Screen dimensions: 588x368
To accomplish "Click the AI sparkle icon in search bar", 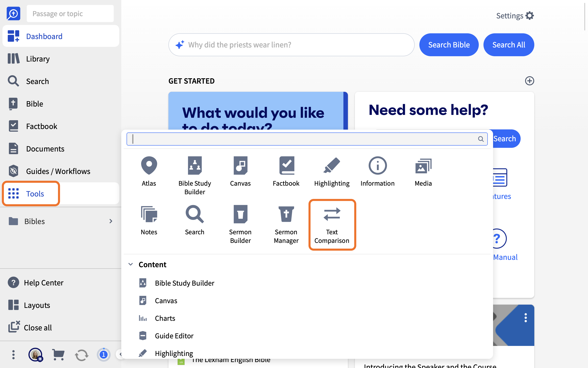I will coord(180,45).
